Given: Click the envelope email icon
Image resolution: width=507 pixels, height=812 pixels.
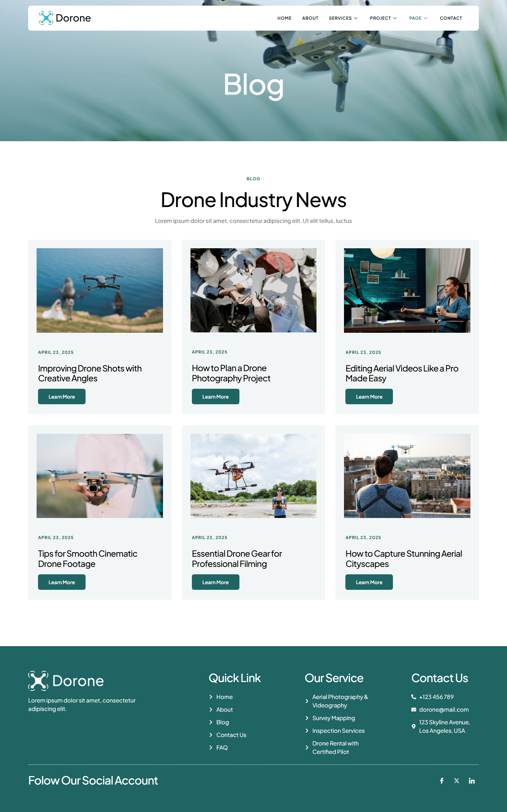Looking at the screenshot, I should click(x=414, y=710).
